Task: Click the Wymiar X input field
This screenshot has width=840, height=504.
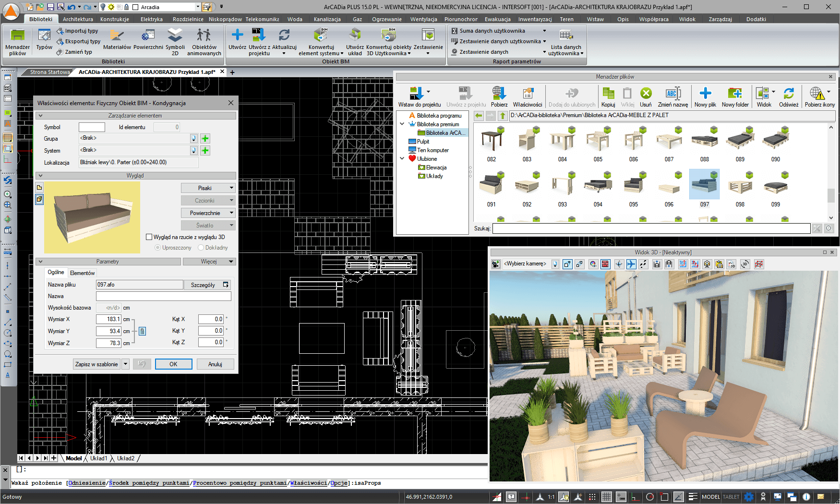Action: (108, 319)
